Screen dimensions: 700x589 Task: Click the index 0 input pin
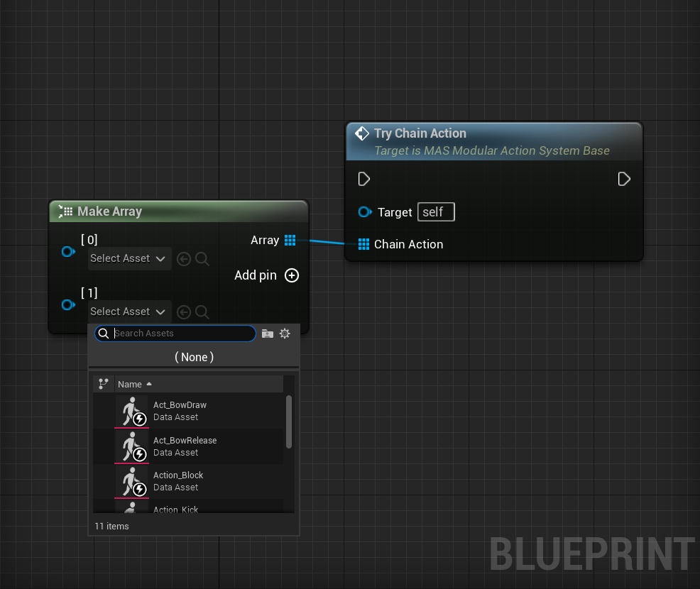pos(68,251)
